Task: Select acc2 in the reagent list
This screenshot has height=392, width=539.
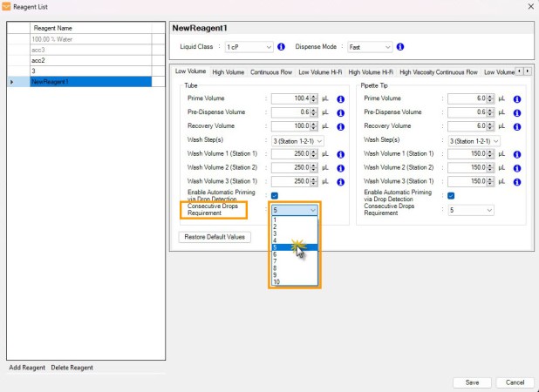Action: pyautogui.click(x=91, y=60)
